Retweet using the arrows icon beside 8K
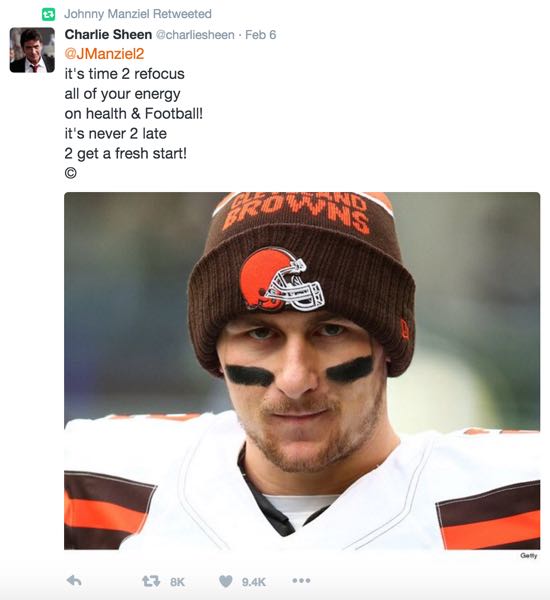Screen dimensions: 550x600 coord(151,582)
